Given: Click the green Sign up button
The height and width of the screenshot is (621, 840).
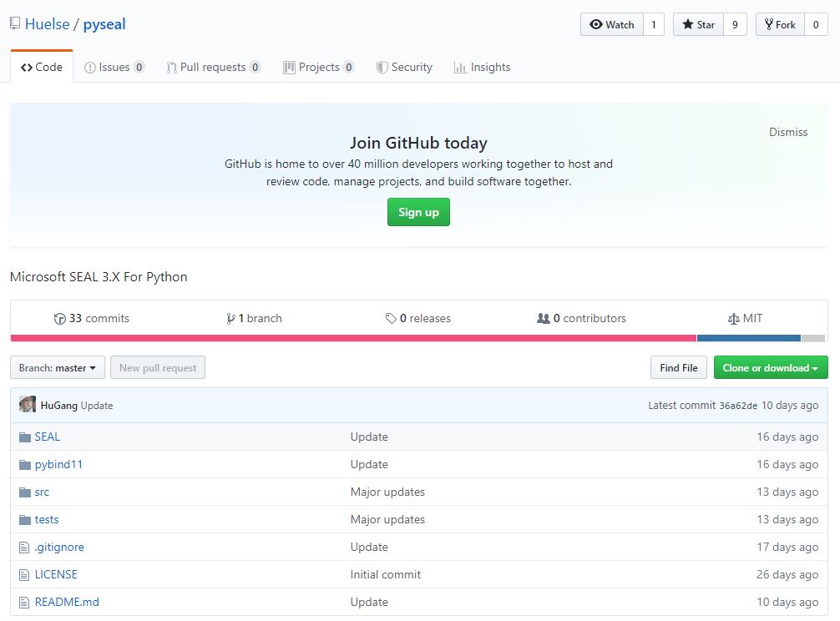Looking at the screenshot, I should tap(418, 212).
